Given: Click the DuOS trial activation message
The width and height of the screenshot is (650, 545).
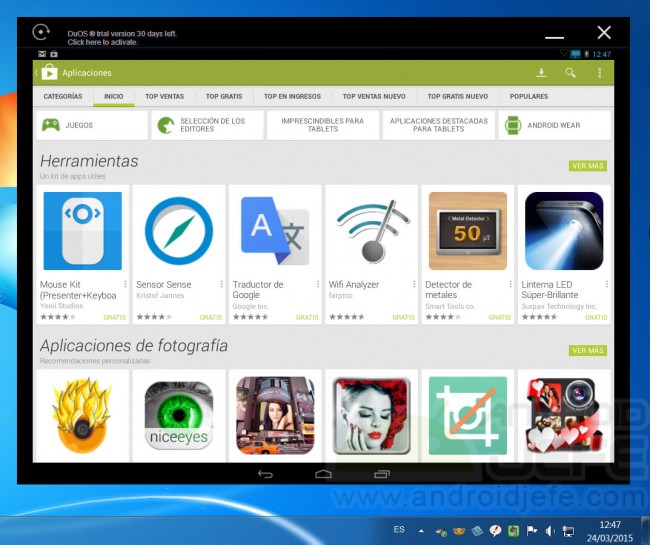Looking at the screenshot, I should click(122, 38).
